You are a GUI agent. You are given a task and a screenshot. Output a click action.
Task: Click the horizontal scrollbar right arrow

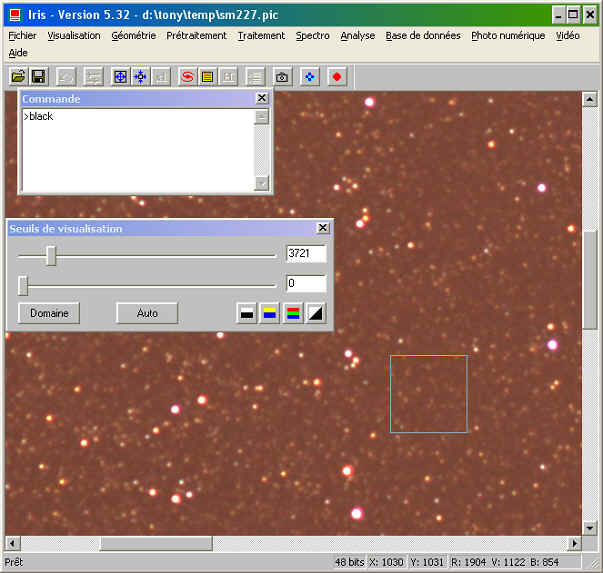(574, 544)
